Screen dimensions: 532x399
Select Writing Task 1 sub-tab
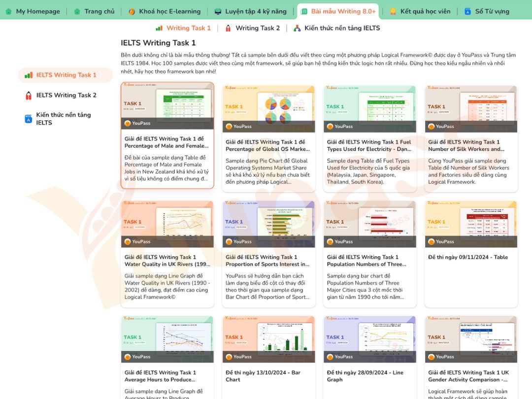[x=183, y=28]
